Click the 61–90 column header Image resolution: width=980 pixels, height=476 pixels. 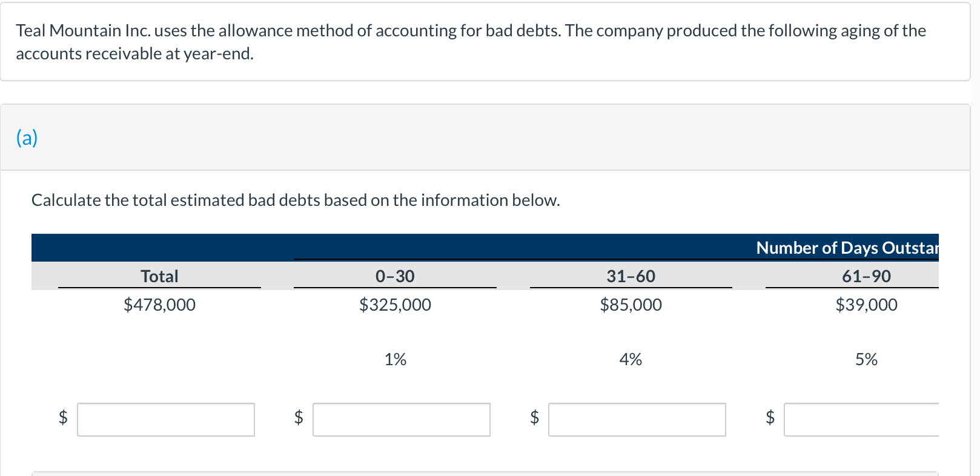click(867, 276)
